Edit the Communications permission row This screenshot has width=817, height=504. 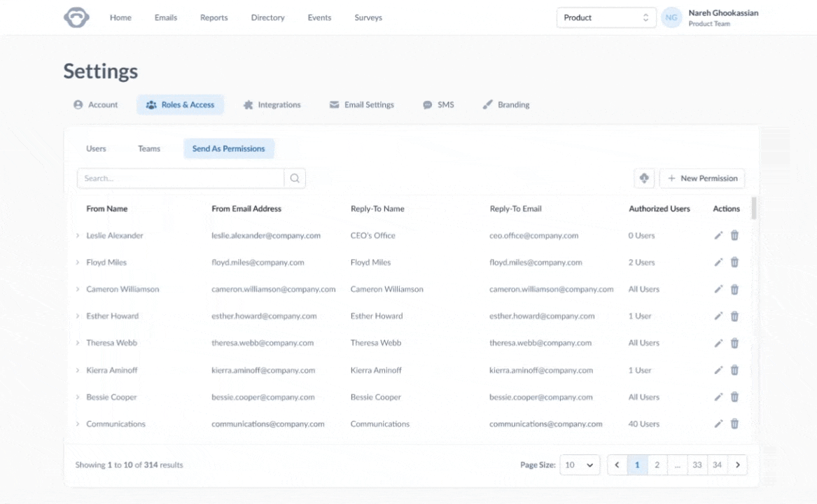(718, 423)
